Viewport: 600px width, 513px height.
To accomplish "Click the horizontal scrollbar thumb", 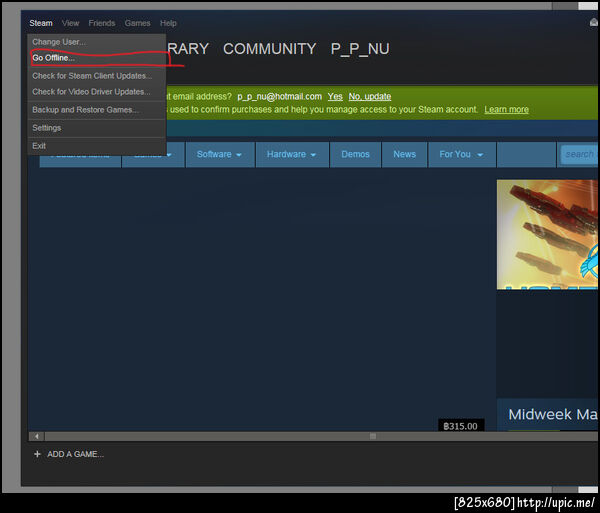I will coord(373,436).
